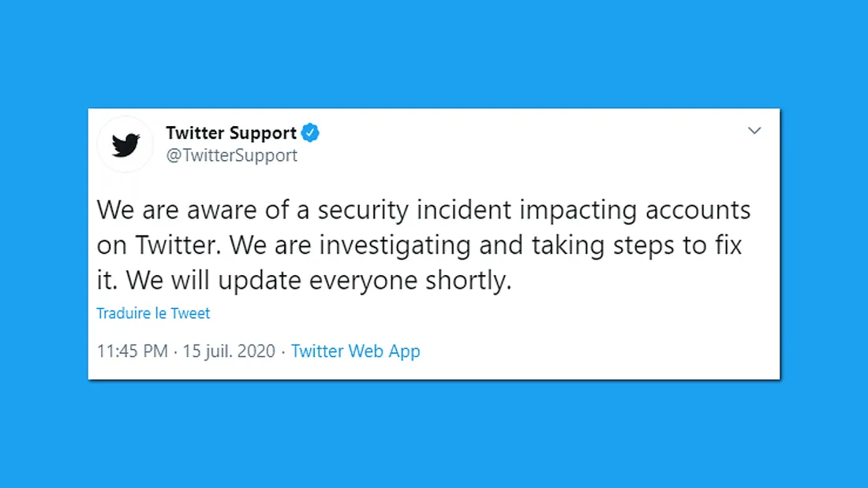This screenshot has width=868, height=488.
Task: Open the tweet options chevron menu
Action: (754, 131)
